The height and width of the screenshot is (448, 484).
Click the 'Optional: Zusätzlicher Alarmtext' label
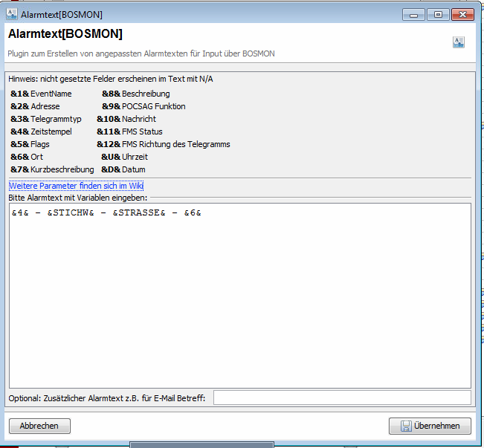107,398
